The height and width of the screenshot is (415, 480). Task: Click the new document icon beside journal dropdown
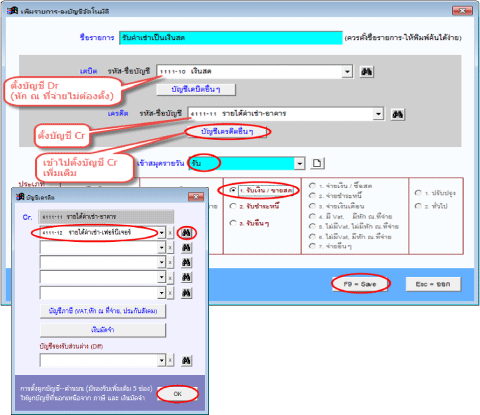click(317, 163)
